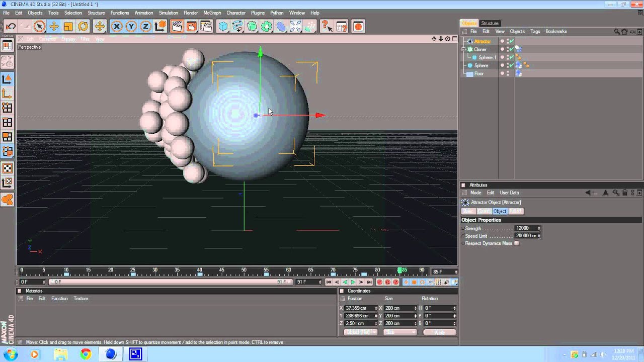
Task: Activate the Rotate tool in the top toolbar
Action: point(83,26)
